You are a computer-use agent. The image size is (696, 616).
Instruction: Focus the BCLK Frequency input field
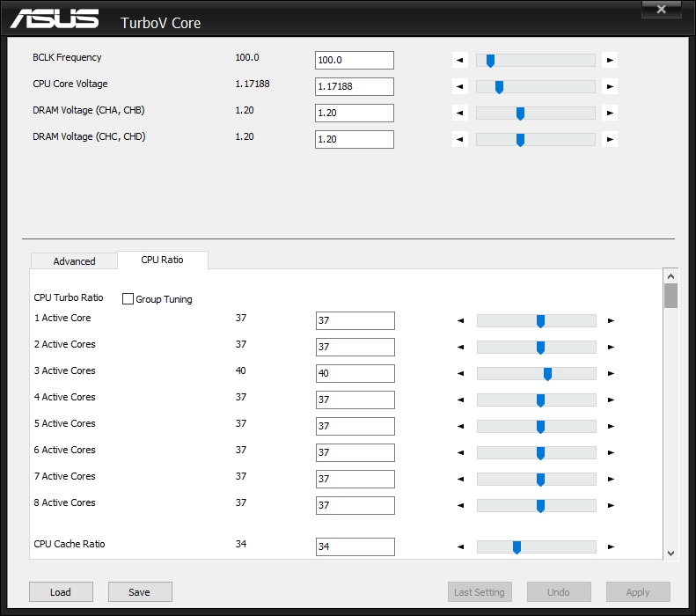pos(355,60)
